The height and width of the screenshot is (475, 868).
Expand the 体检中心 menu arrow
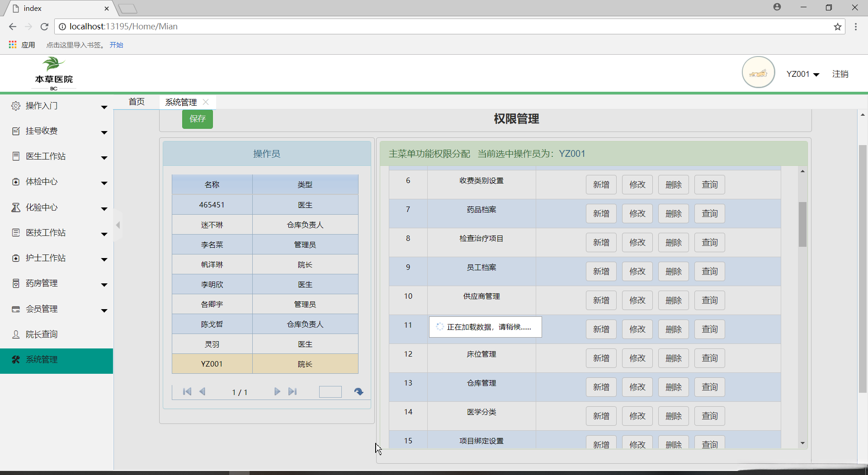104,183
